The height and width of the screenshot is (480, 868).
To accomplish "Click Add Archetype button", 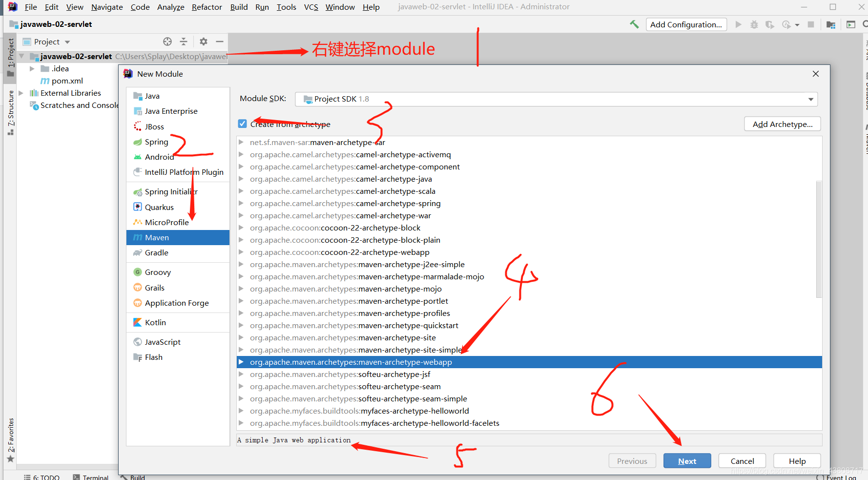I will [783, 124].
